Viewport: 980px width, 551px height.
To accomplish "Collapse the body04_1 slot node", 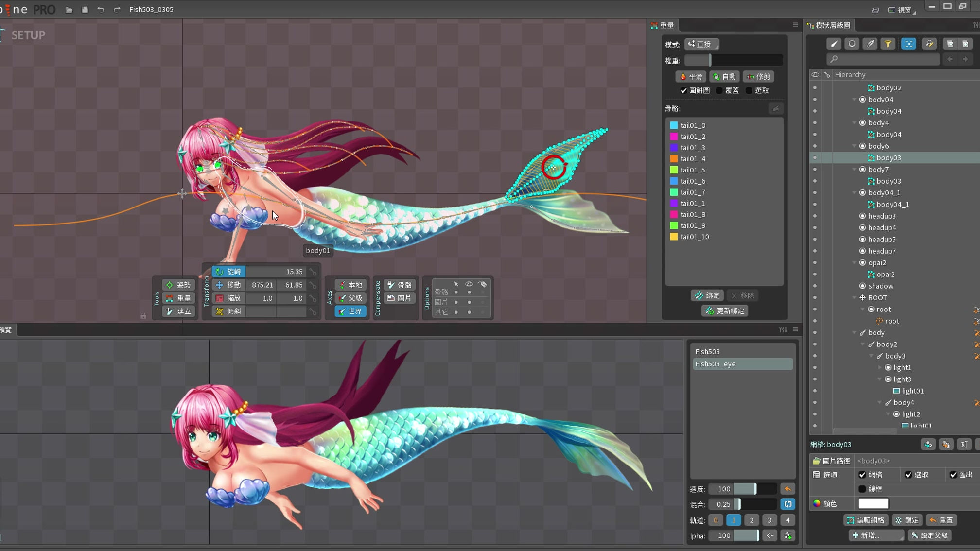I will pyautogui.click(x=854, y=192).
